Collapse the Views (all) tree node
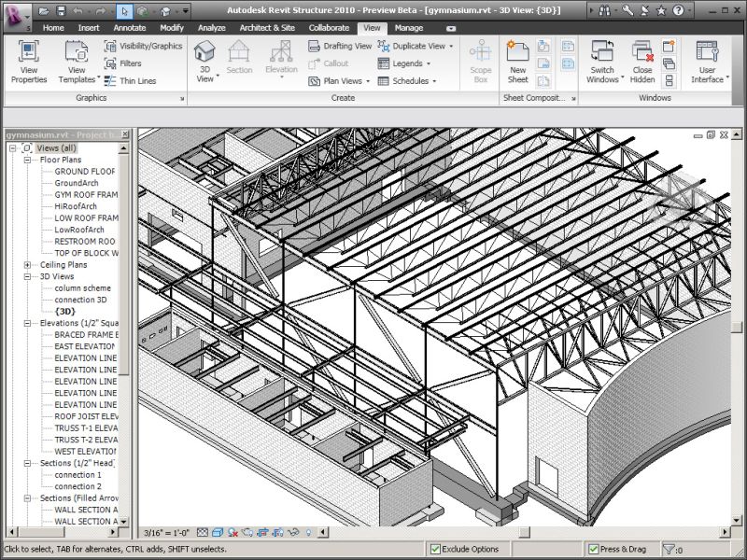 [x=13, y=148]
